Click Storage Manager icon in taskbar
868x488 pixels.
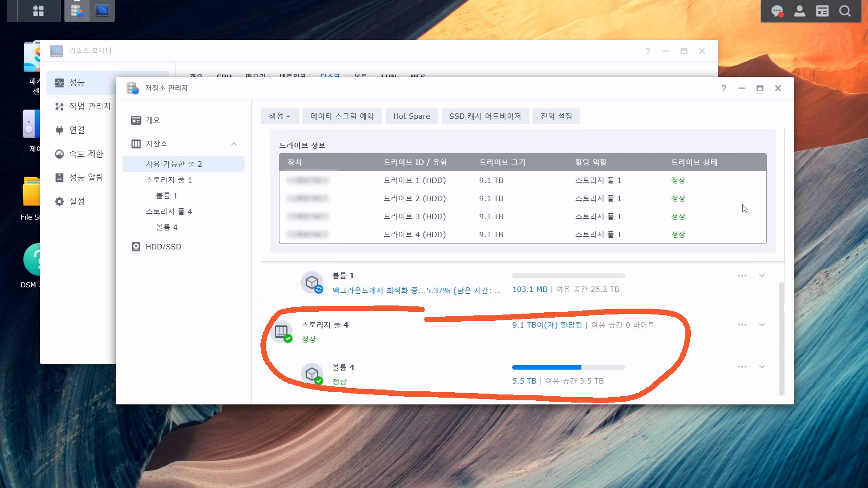77,11
